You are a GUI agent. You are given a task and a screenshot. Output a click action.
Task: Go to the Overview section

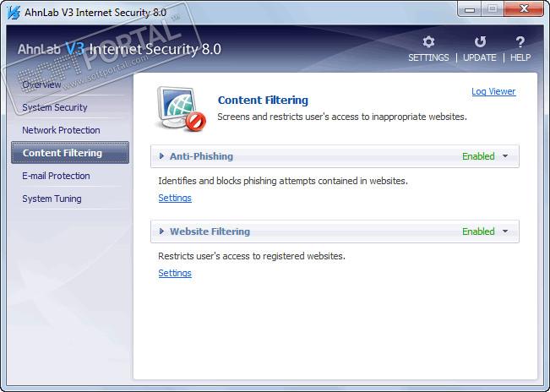point(41,84)
